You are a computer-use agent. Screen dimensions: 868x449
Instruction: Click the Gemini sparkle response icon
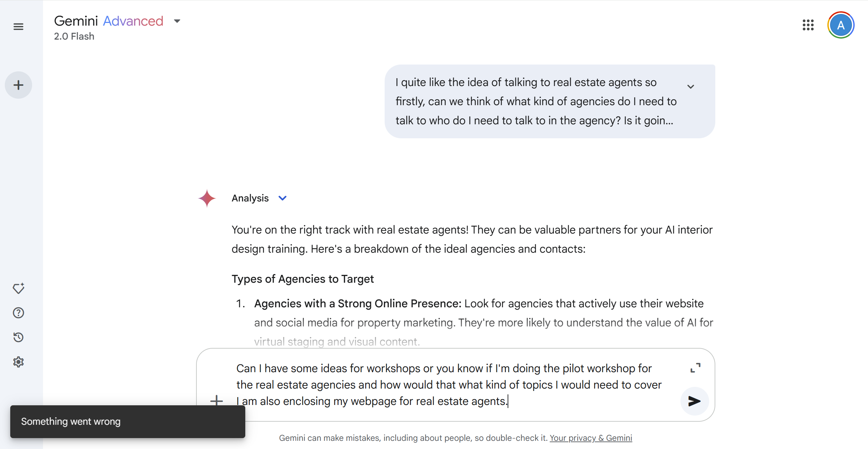click(x=207, y=198)
